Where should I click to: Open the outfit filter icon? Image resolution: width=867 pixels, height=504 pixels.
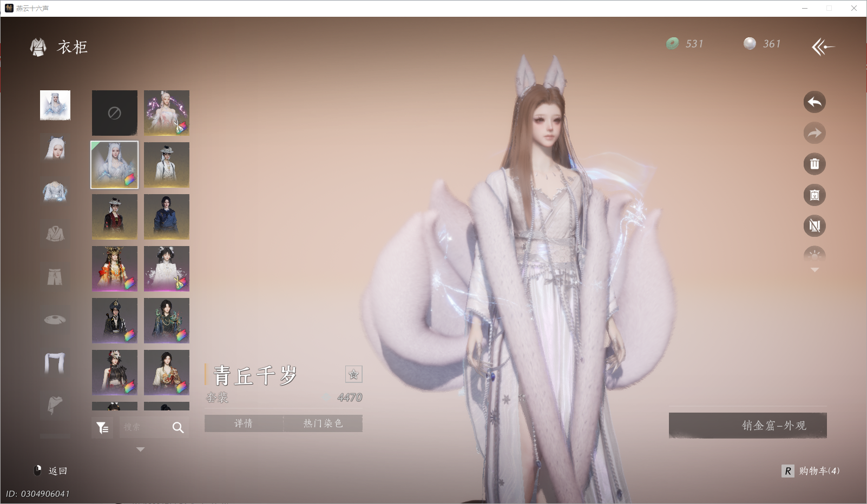(x=102, y=428)
